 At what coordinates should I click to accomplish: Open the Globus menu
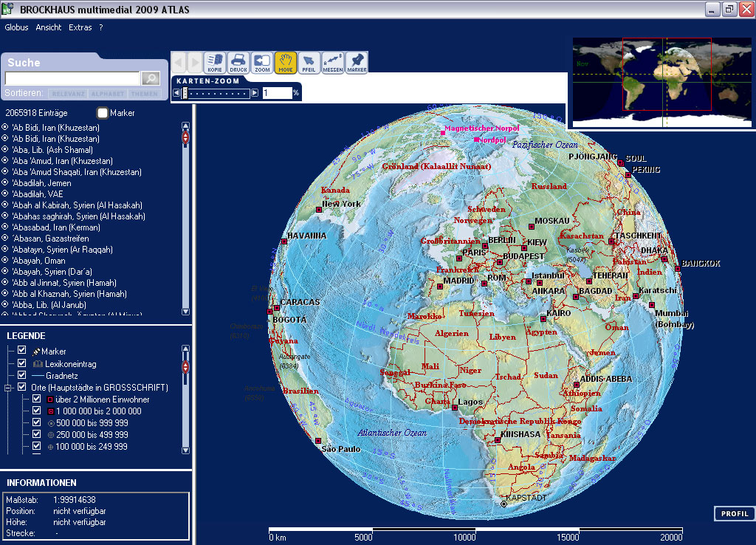(16, 27)
